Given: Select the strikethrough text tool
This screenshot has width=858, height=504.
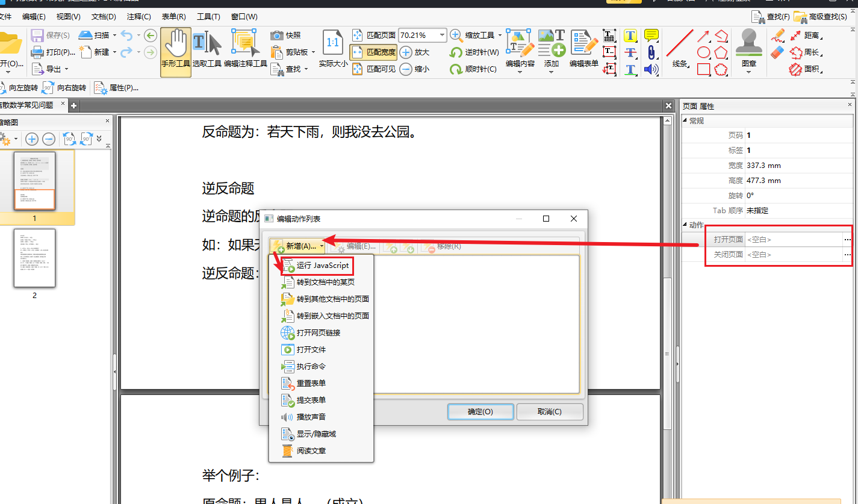Looking at the screenshot, I should click(630, 52).
